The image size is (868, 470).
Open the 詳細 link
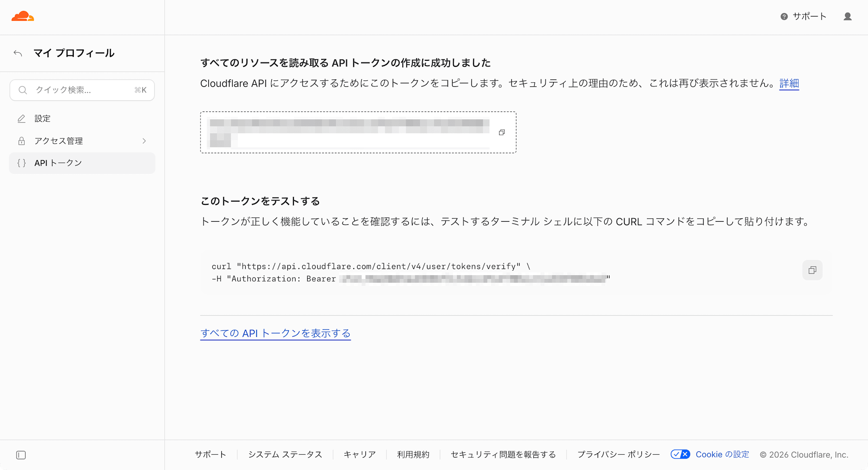[789, 83]
